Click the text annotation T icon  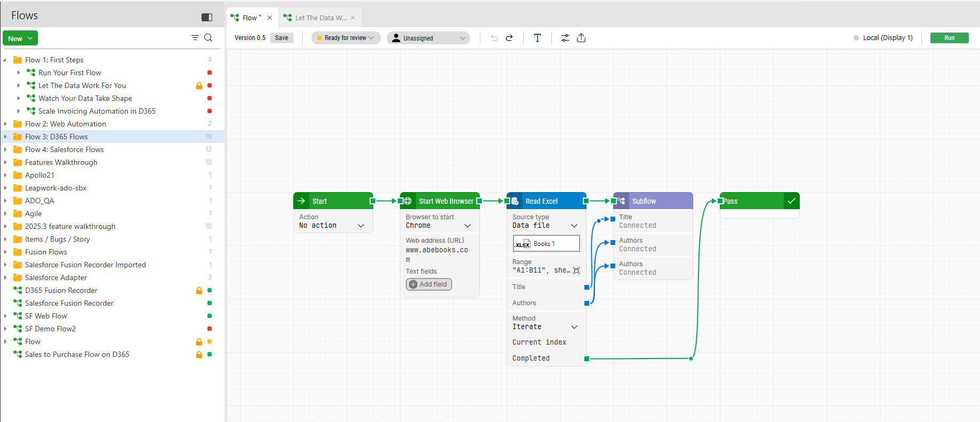[x=537, y=38]
